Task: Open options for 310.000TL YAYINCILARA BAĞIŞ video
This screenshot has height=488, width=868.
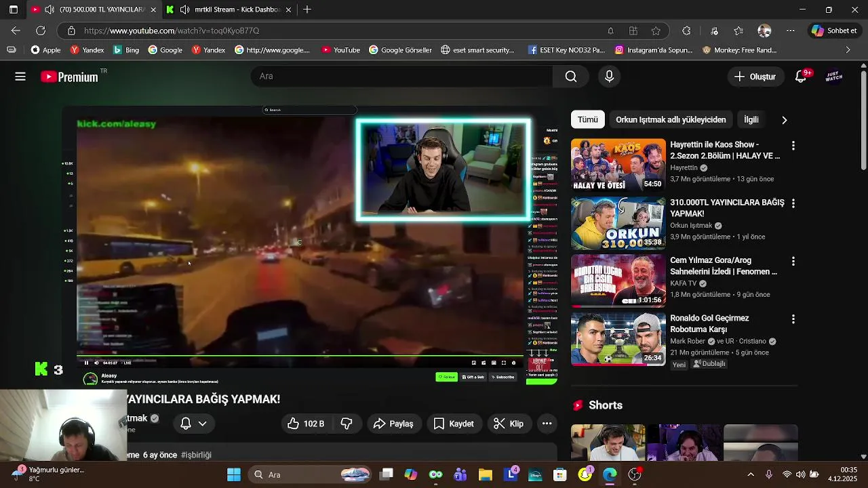Action: [793, 203]
